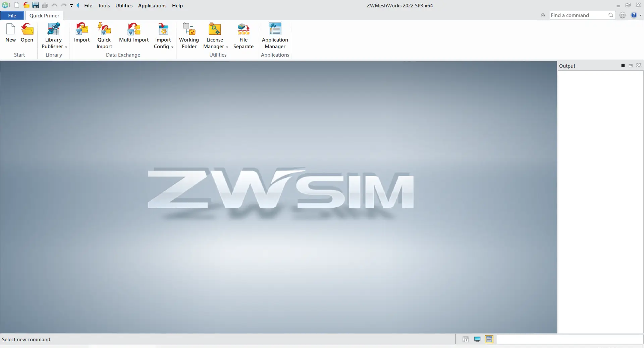Click the command input field in status bar

[x=570, y=340]
